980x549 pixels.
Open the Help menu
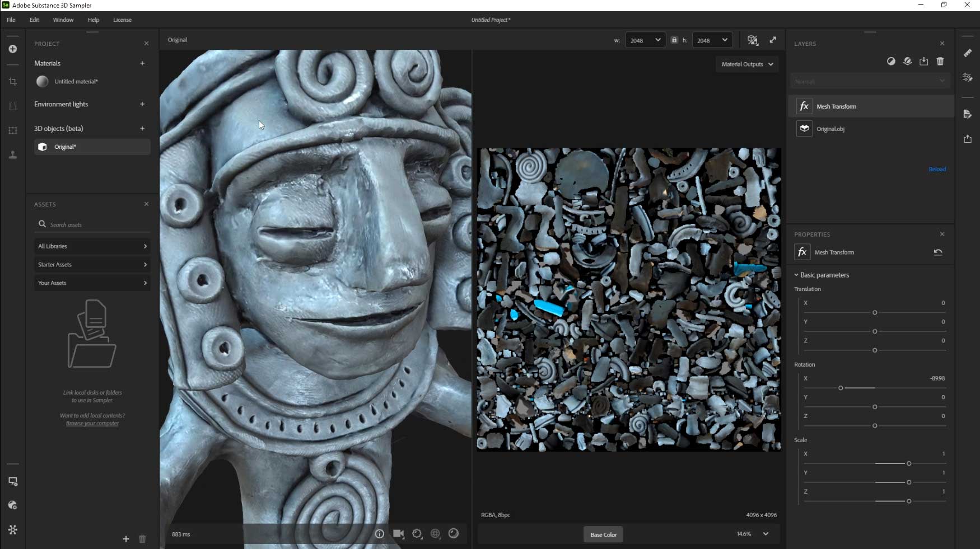pos(94,20)
